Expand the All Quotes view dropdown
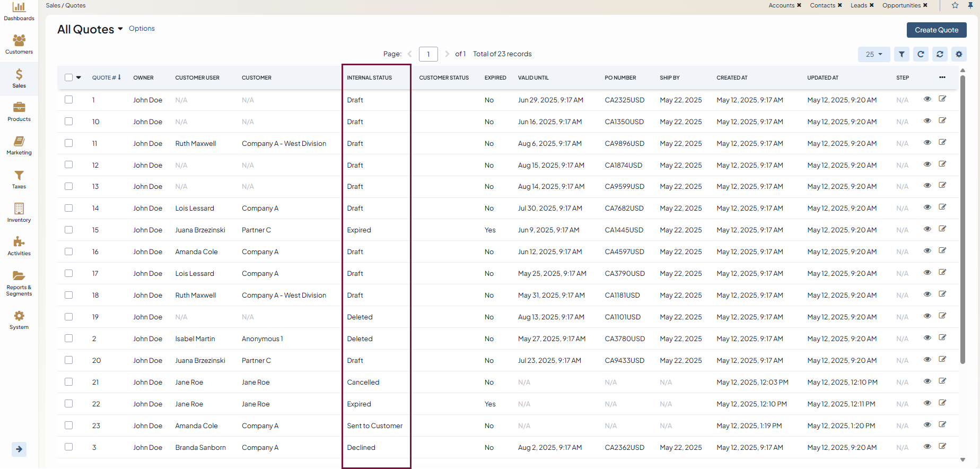980x469 pixels. tap(120, 29)
